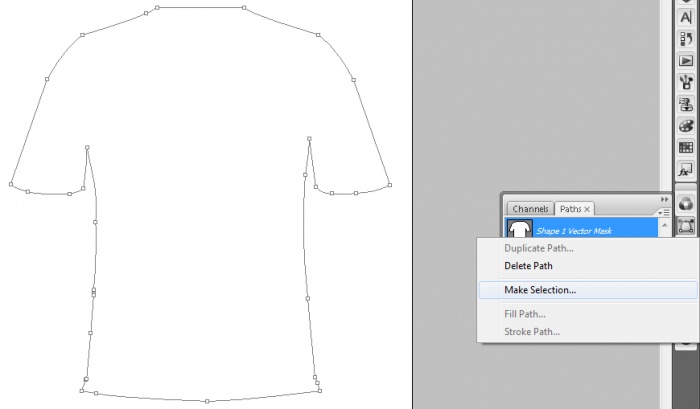This screenshot has height=409, width=700.
Task: Open the Paths panel options menu icon
Action: (664, 212)
